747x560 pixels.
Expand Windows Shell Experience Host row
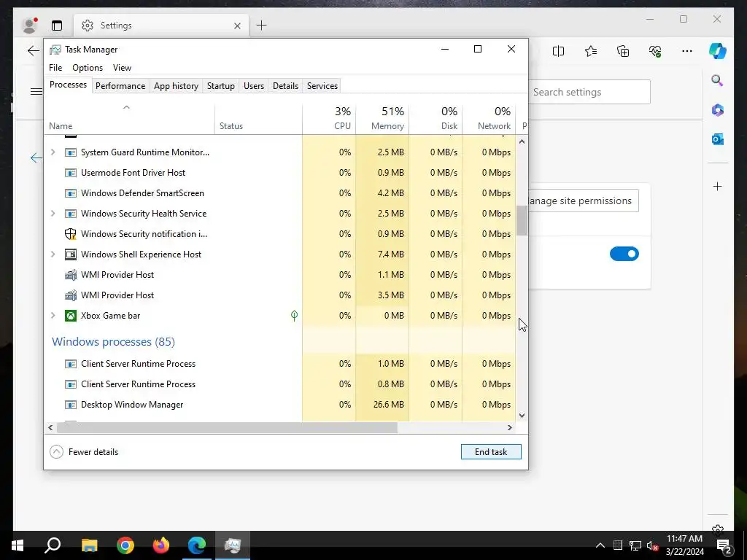53,254
